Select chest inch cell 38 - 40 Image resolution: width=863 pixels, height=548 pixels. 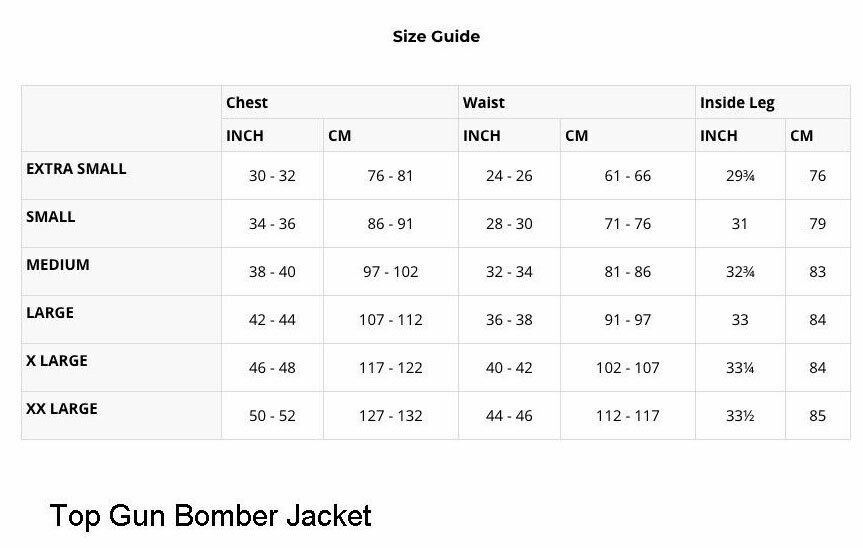tap(272, 272)
